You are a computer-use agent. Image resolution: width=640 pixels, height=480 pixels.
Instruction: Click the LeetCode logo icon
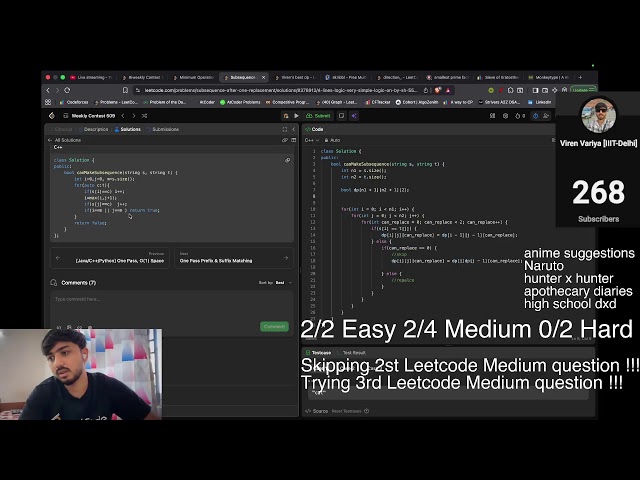tap(52, 116)
